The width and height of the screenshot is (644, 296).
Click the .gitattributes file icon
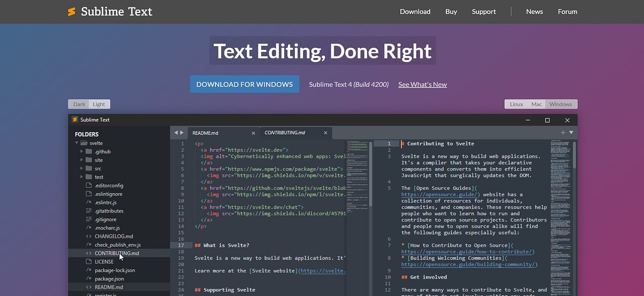[88, 211]
